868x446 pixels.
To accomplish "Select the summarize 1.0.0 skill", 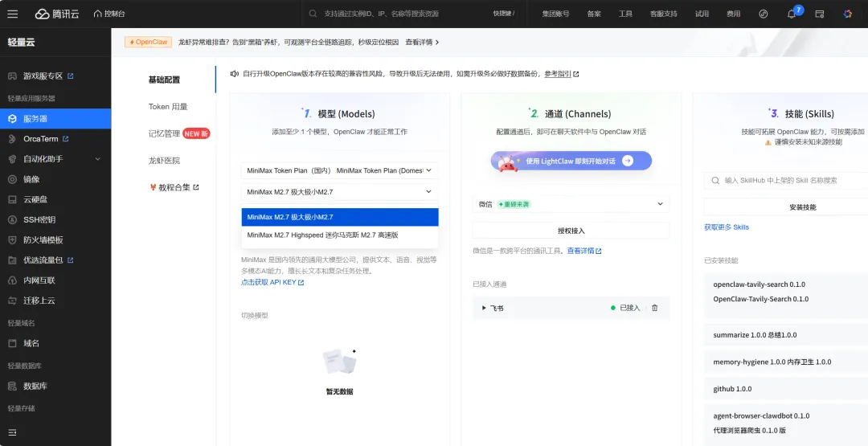I will pyautogui.click(x=786, y=335).
